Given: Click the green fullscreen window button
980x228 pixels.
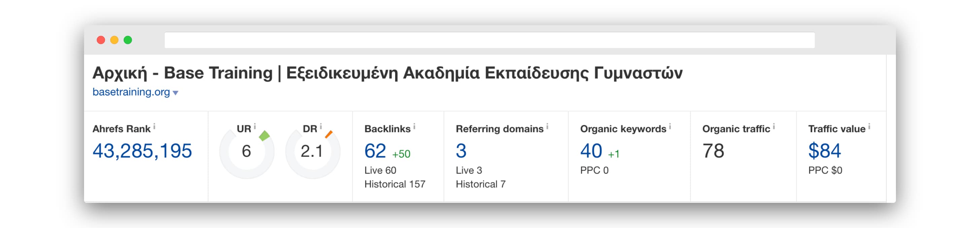Looking at the screenshot, I should tap(128, 40).
